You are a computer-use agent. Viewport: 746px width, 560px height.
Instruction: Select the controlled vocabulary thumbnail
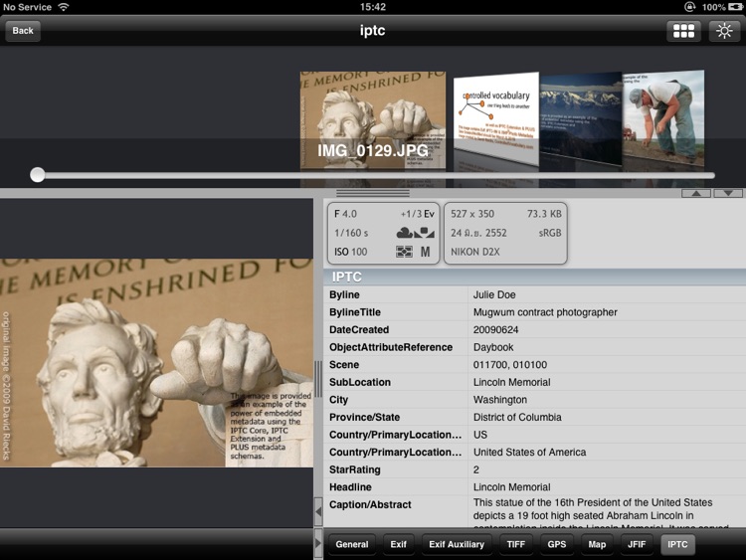click(495, 119)
